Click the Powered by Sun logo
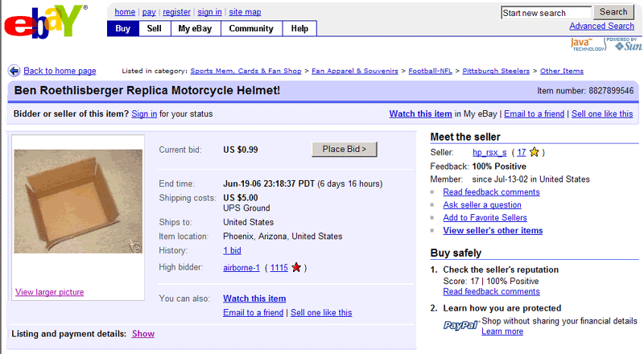This screenshot has width=644, height=354. 625,44
